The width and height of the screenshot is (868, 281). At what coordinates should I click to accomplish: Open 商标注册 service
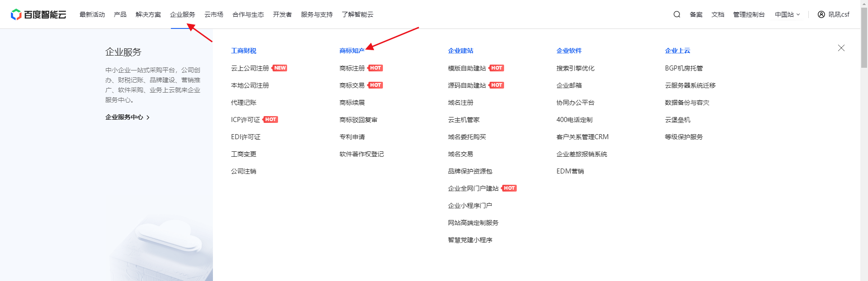coord(352,68)
